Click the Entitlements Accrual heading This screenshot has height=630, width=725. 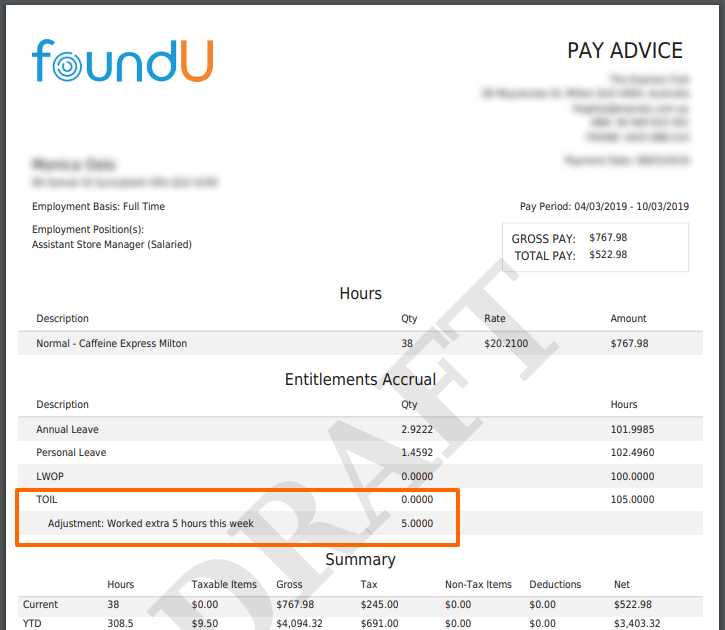coord(360,380)
